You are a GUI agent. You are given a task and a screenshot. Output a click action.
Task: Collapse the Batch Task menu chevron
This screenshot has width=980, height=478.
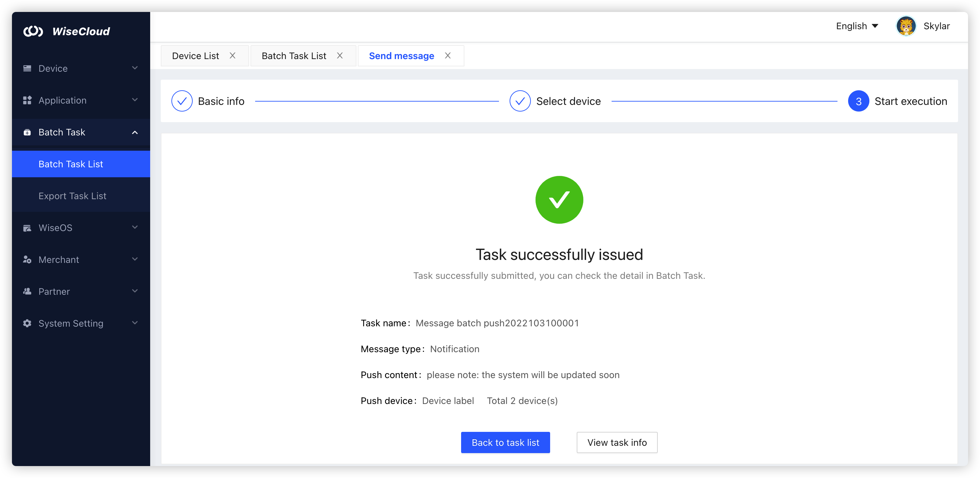pos(135,132)
